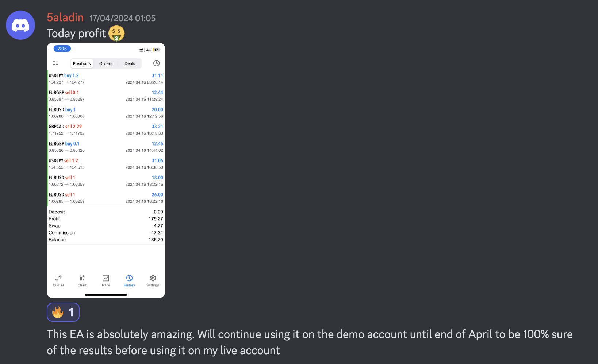Open the attached trading screenshot image
This screenshot has height=364, width=598.
(x=106, y=170)
